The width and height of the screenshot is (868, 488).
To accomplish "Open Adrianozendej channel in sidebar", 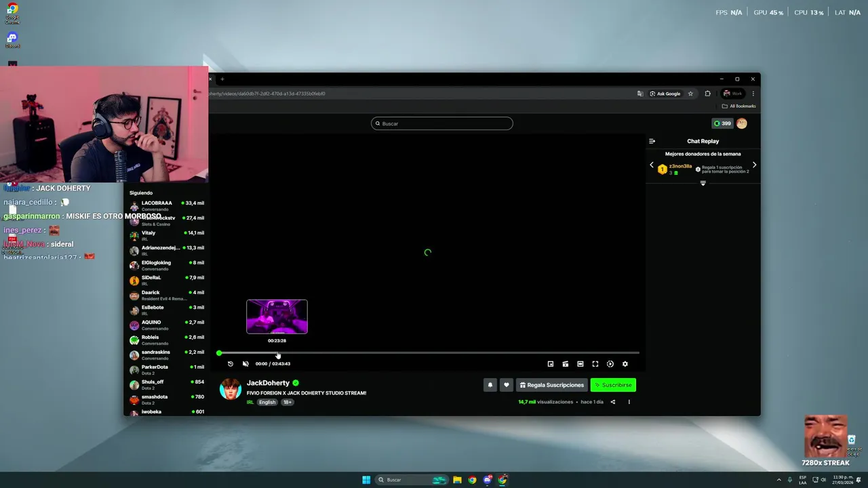I will tap(167, 250).
